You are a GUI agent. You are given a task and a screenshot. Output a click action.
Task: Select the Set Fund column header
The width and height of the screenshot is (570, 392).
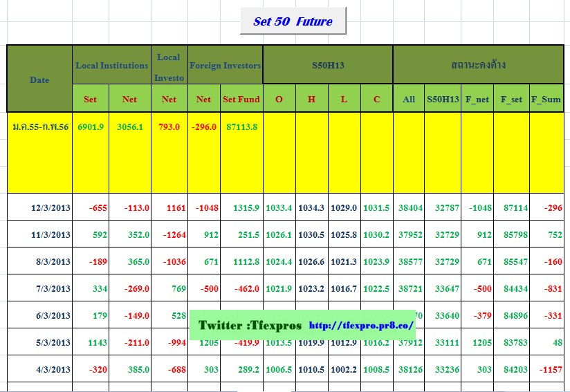tap(241, 99)
